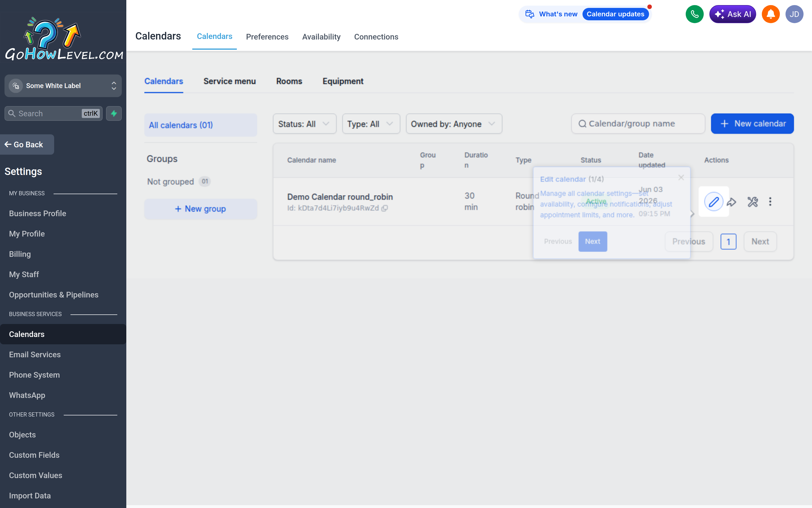The width and height of the screenshot is (812, 508).
Task: Click the green lightning quick actions icon
Action: coord(114,113)
